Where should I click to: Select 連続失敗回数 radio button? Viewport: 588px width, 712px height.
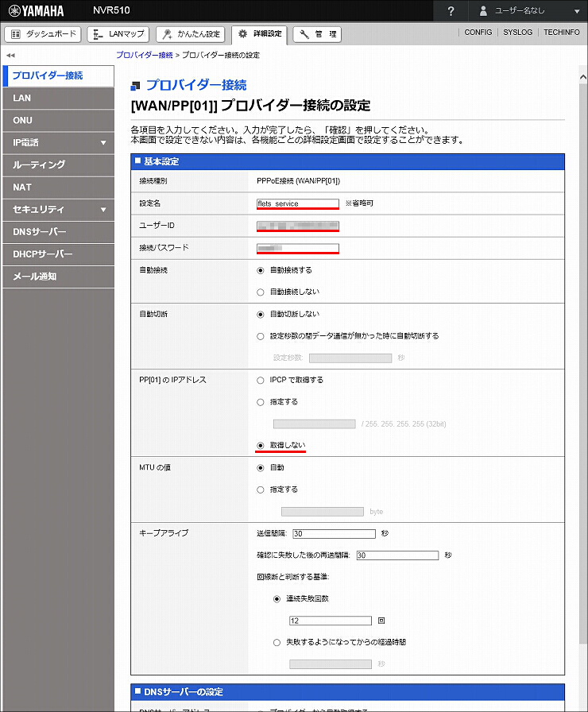[x=277, y=599]
